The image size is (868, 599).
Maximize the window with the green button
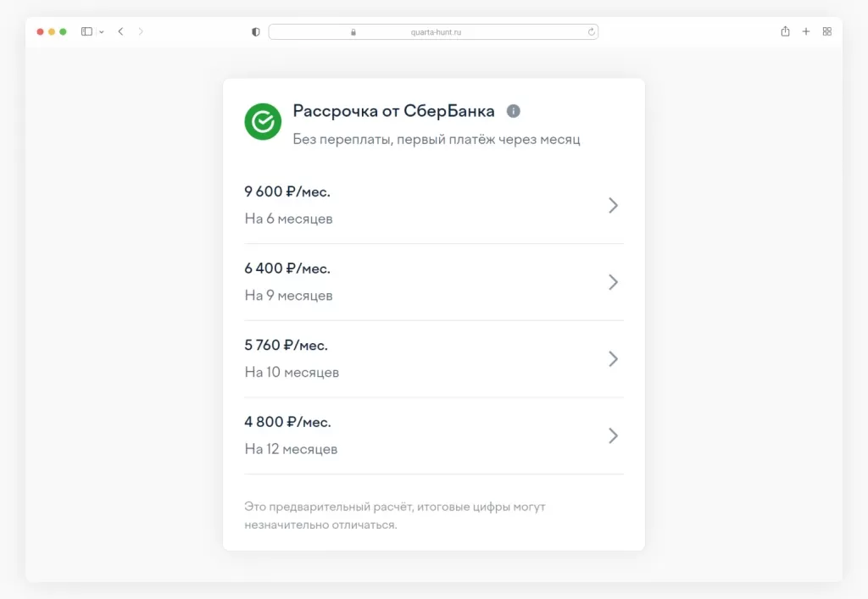point(63,32)
